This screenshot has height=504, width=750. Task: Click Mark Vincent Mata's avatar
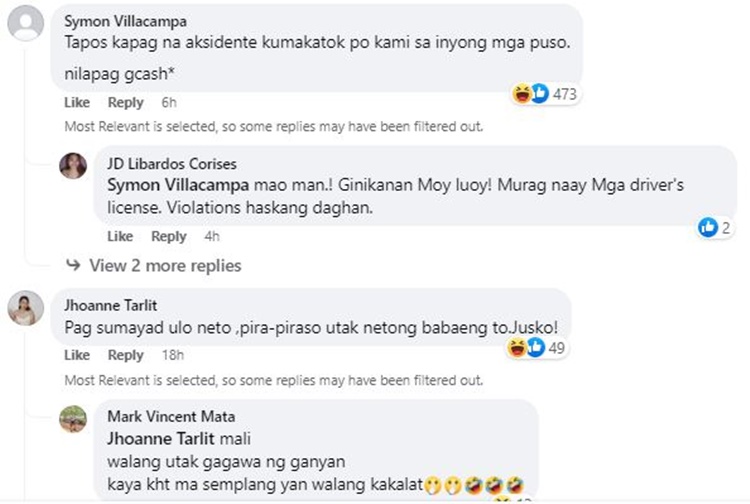[x=73, y=418]
